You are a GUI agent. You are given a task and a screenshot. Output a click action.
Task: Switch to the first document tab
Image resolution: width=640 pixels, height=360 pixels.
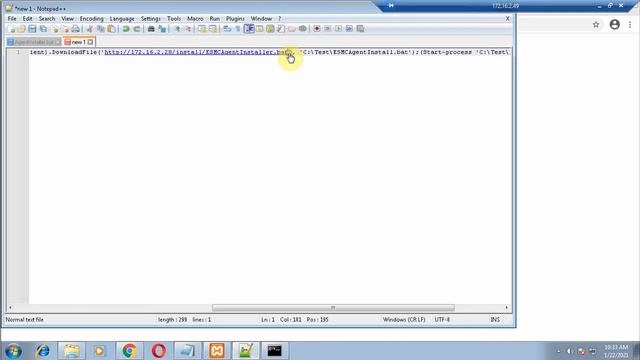[34, 42]
